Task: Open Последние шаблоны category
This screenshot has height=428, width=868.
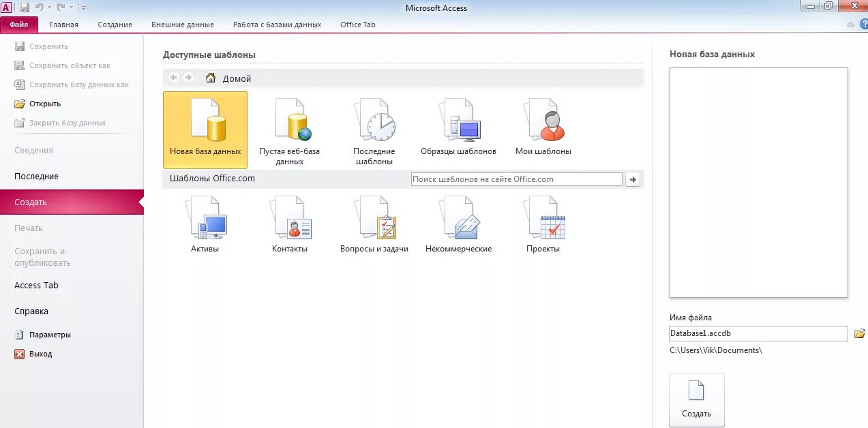Action: [374, 132]
